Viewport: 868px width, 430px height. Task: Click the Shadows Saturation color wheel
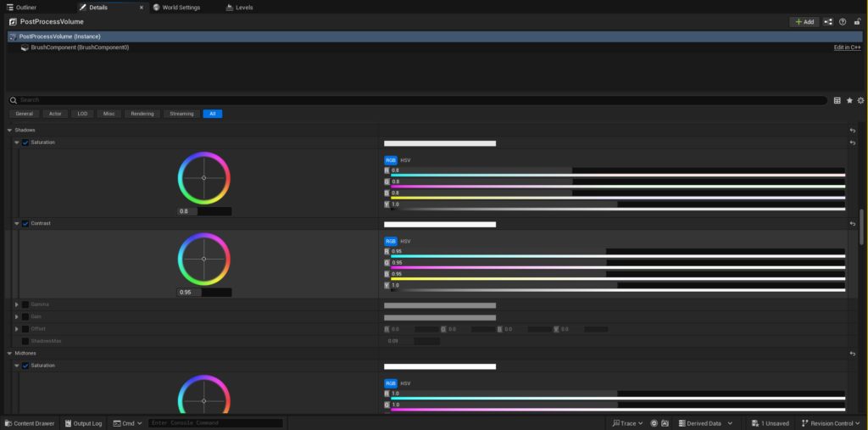[203, 178]
